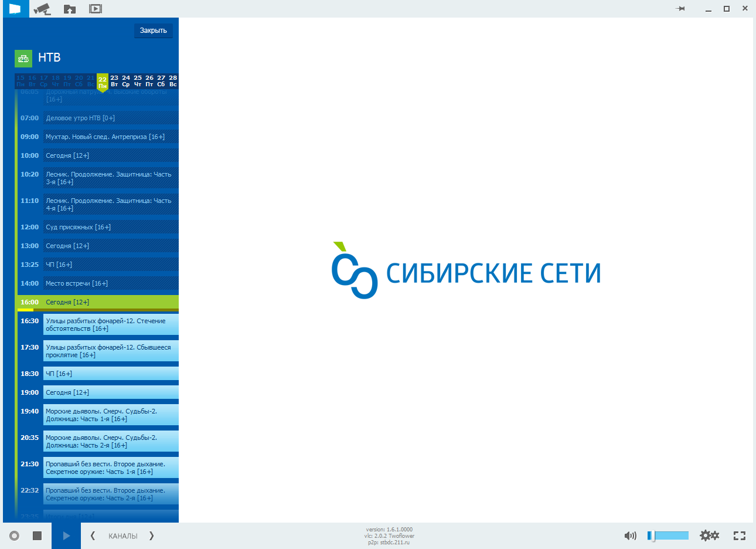The height and width of the screenshot is (549, 756).
Task: Open the TV channels tab icon
Action: 15,9
